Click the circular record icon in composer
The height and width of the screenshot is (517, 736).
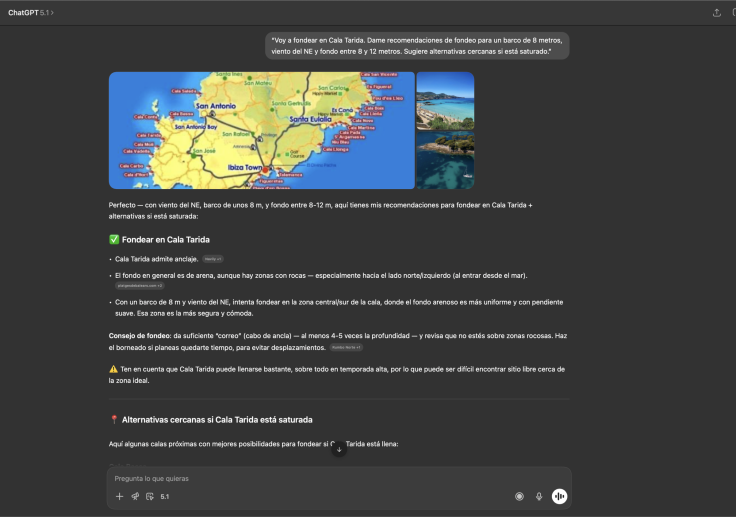click(519, 496)
